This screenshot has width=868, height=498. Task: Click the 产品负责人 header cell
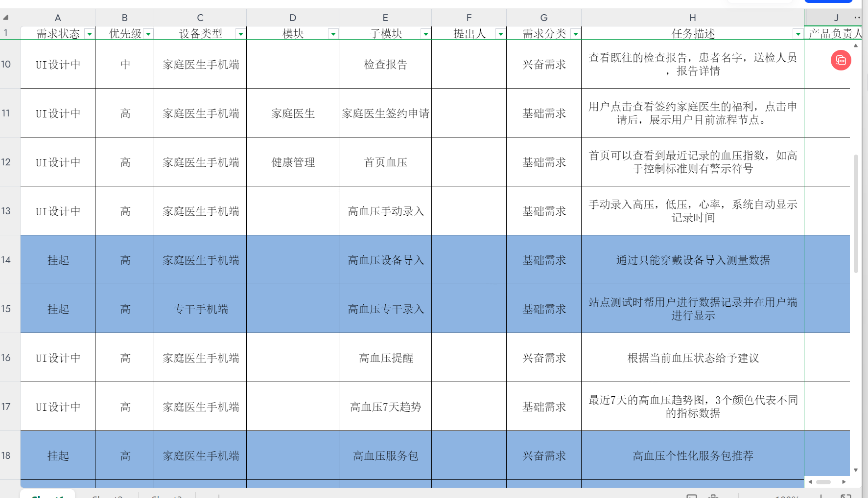[x=833, y=33]
